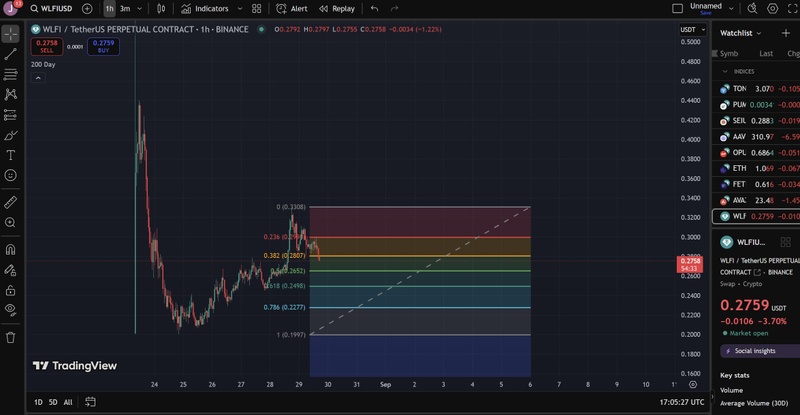Open indicator templates grid
This screenshot has width=800, height=415.
pos(257,9)
